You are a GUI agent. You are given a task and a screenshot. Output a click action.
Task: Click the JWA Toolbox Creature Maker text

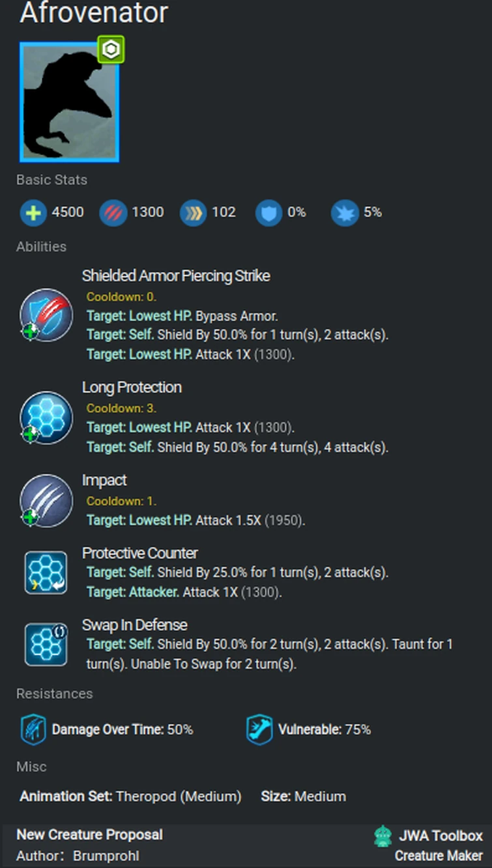[439, 845]
